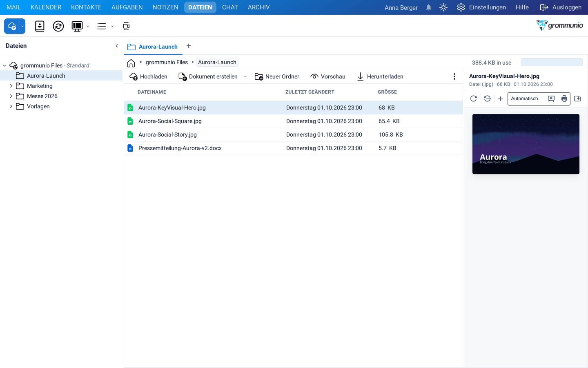The image size is (588, 368).
Task: Click the circular refresh sync icon in toolbar
Action: tap(58, 26)
